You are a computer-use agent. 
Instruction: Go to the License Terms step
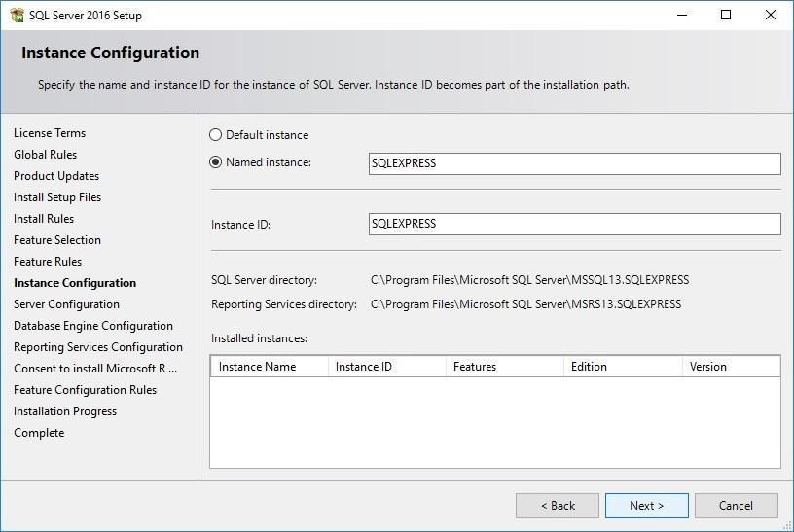click(50, 133)
